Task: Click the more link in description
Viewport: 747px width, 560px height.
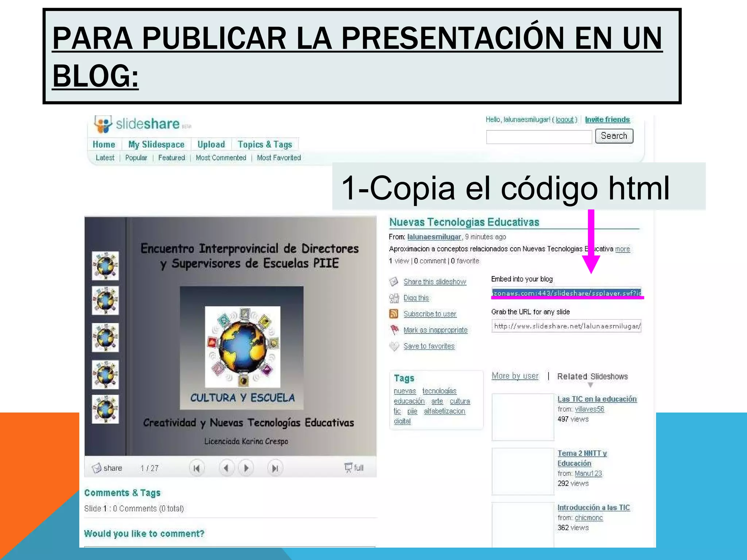Action: click(623, 249)
